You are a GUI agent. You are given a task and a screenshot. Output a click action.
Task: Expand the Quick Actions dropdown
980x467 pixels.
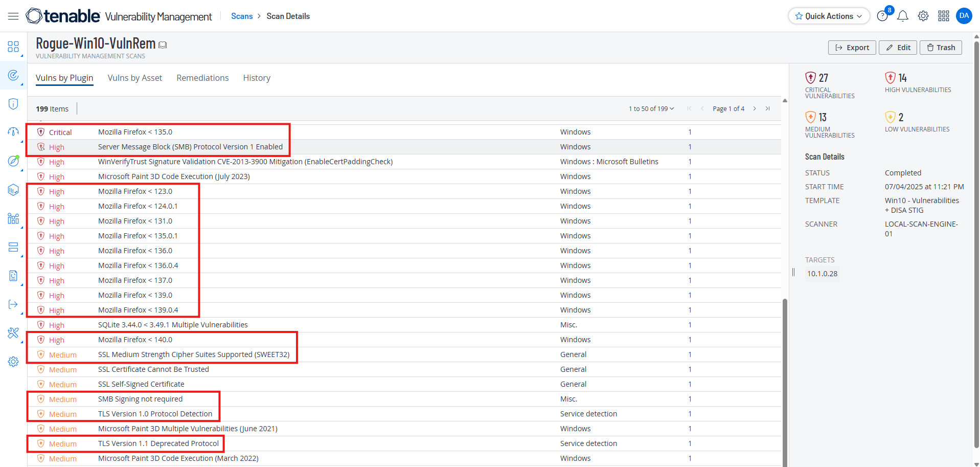(x=829, y=16)
